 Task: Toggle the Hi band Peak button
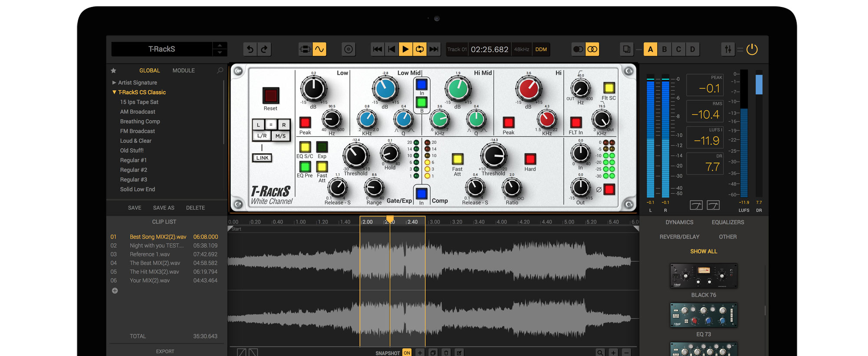[508, 122]
